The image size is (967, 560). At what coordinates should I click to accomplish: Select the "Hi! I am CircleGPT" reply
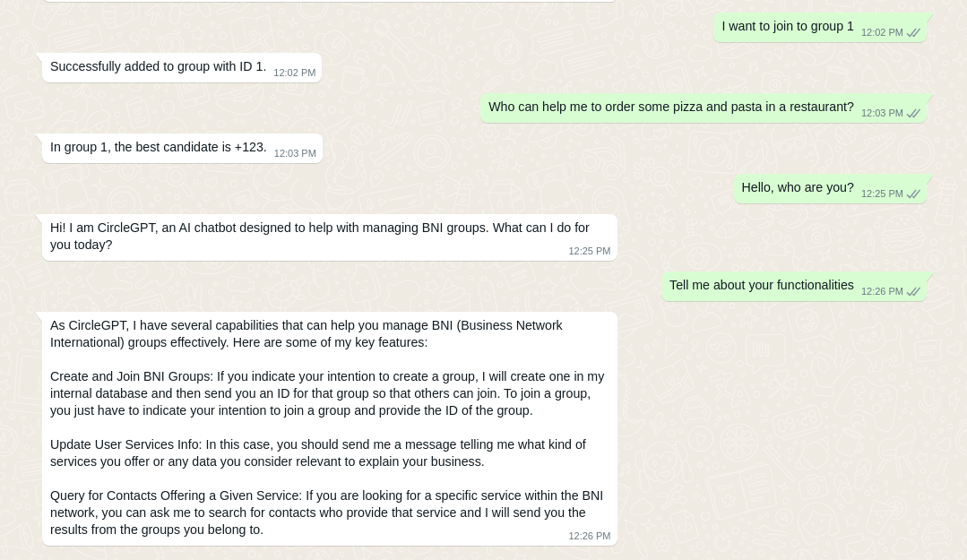coord(319,236)
